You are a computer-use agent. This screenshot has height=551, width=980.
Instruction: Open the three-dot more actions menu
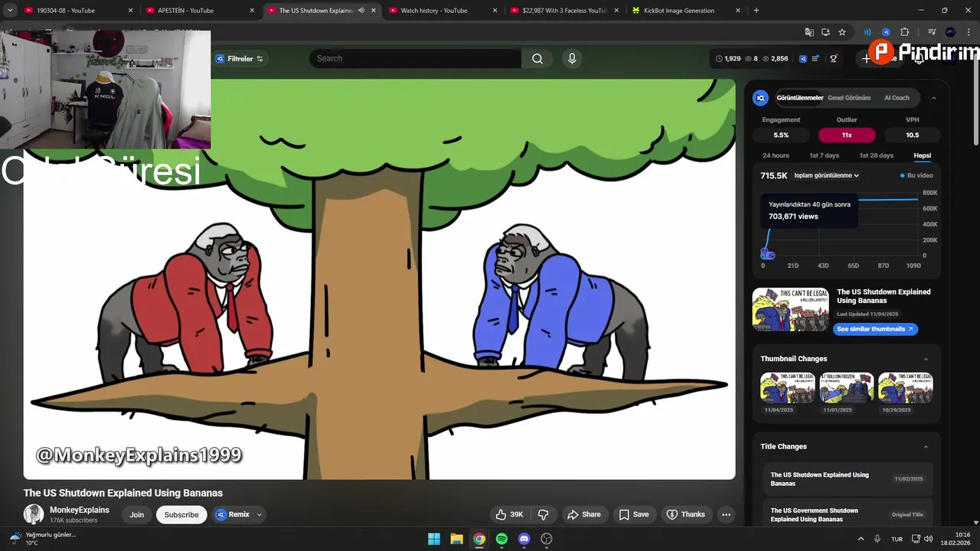click(726, 514)
